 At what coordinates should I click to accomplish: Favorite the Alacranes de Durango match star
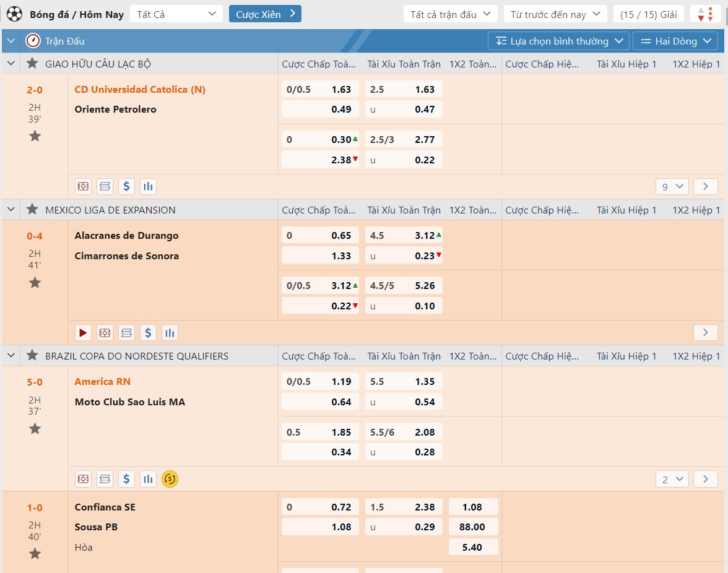pos(35,283)
